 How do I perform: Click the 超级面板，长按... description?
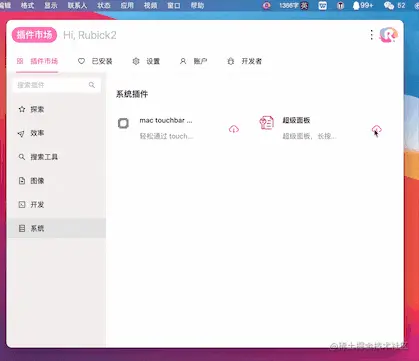(x=309, y=136)
